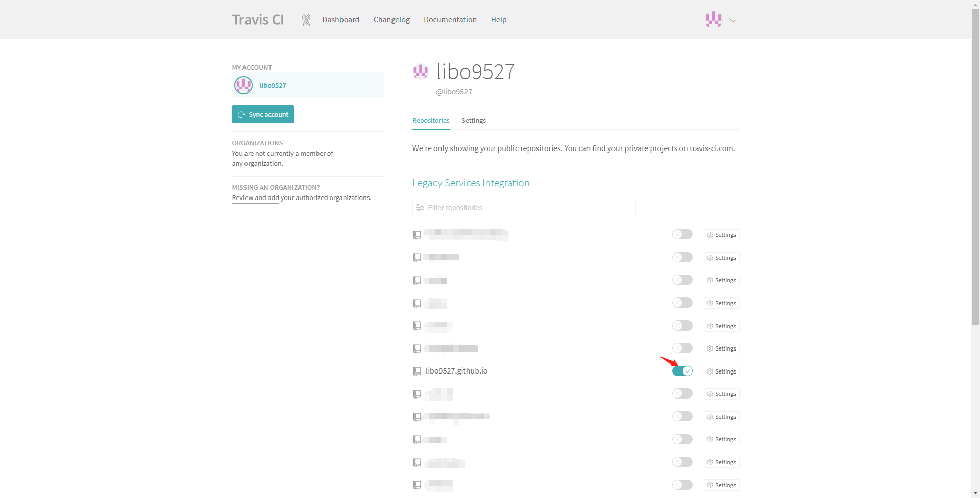Click the sync icon on Sync account button
This screenshot has width=980, height=498.
(x=241, y=115)
